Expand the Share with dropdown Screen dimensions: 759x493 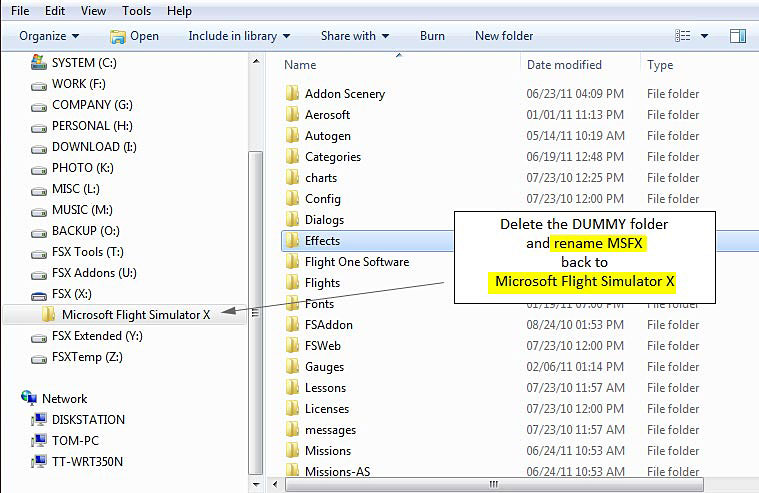point(355,36)
